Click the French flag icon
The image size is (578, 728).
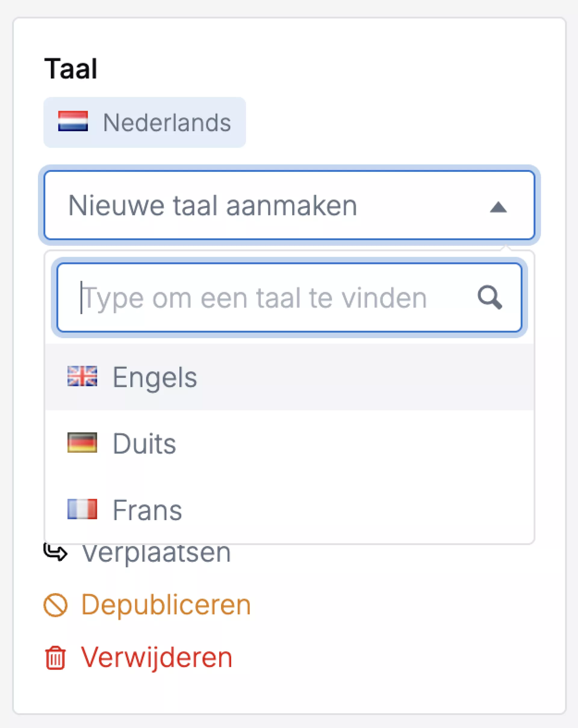82,509
